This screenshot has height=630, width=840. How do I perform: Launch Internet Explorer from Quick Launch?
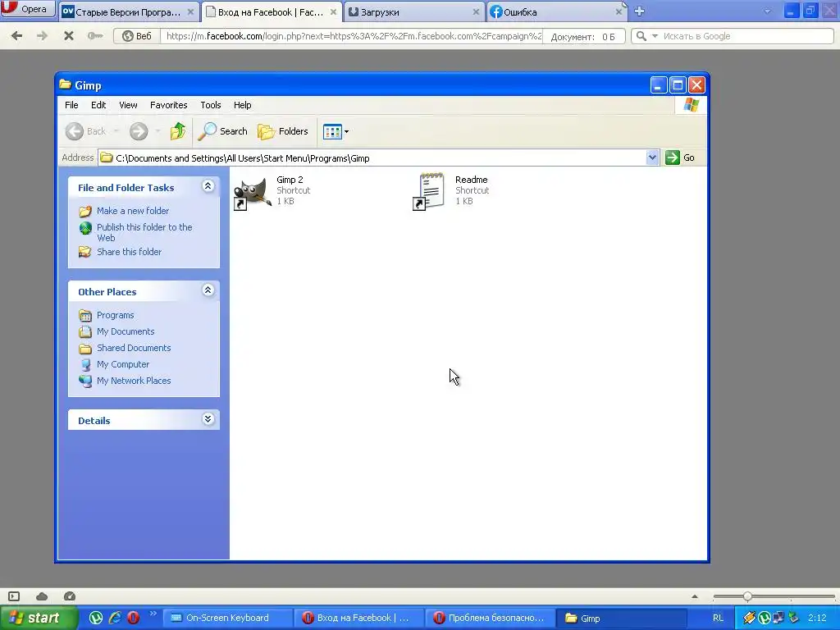[115, 618]
